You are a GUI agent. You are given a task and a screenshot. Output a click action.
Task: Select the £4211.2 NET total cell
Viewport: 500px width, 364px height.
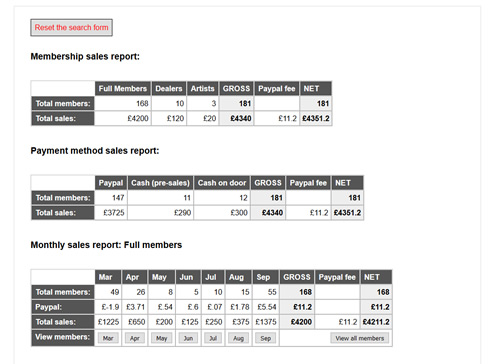[x=376, y=322]
